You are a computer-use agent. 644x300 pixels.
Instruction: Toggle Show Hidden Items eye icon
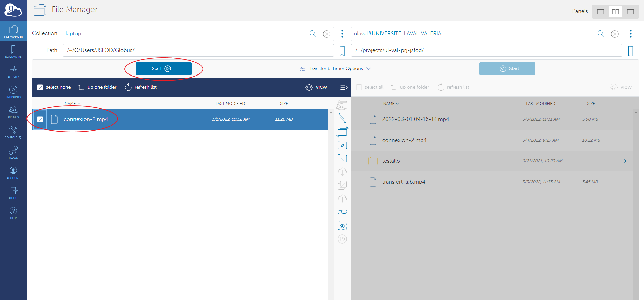[342, 226]
